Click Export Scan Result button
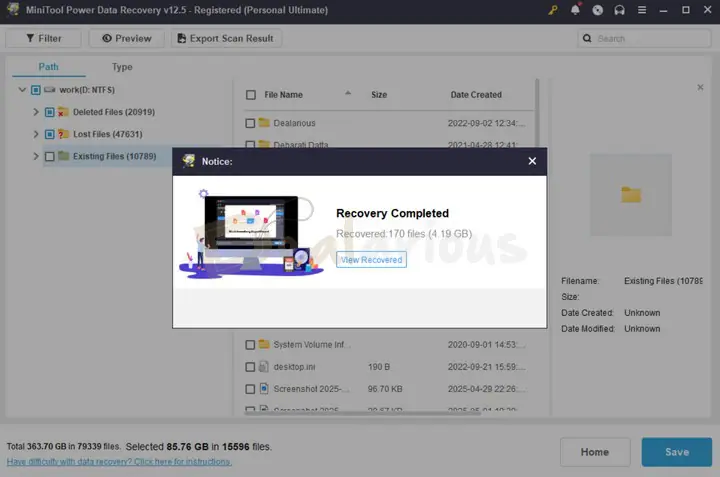 point(226,38)
